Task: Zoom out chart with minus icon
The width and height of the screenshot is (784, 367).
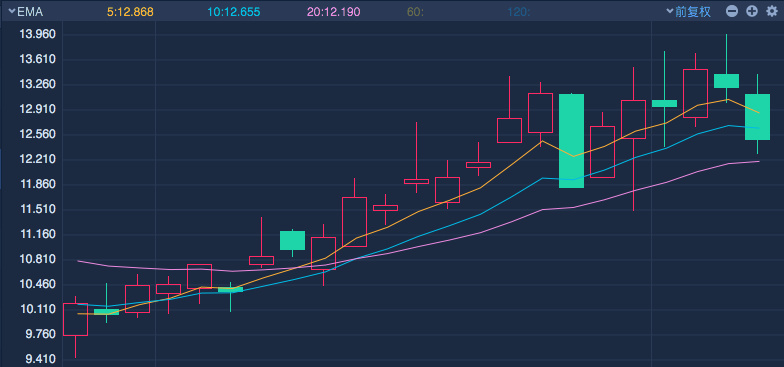Action: click(732, 12)
